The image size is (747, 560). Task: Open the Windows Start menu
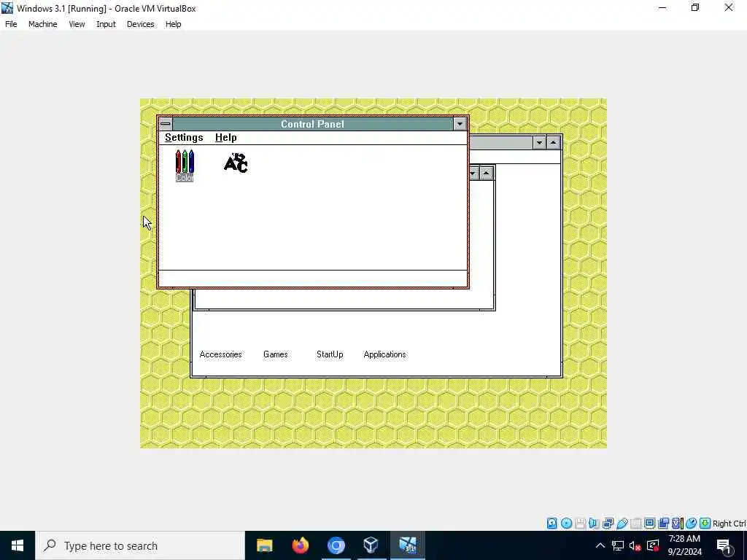click(18, 545)
